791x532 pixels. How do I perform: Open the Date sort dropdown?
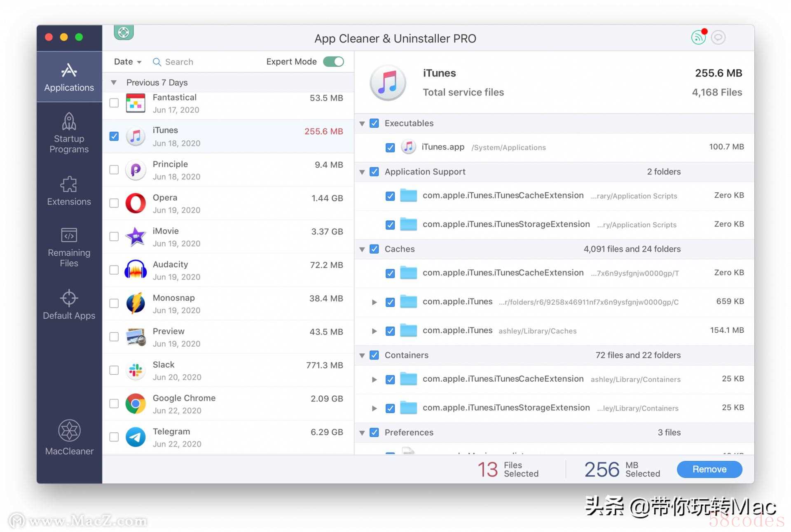coord(128,62)
